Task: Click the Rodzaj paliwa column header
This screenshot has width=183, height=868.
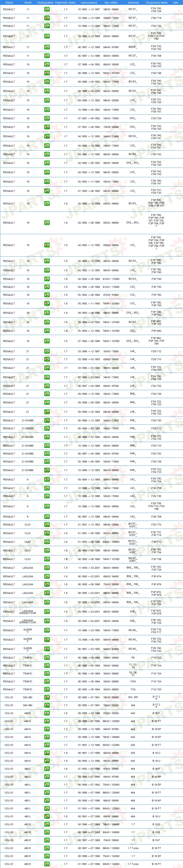Action: click(45, 2)
